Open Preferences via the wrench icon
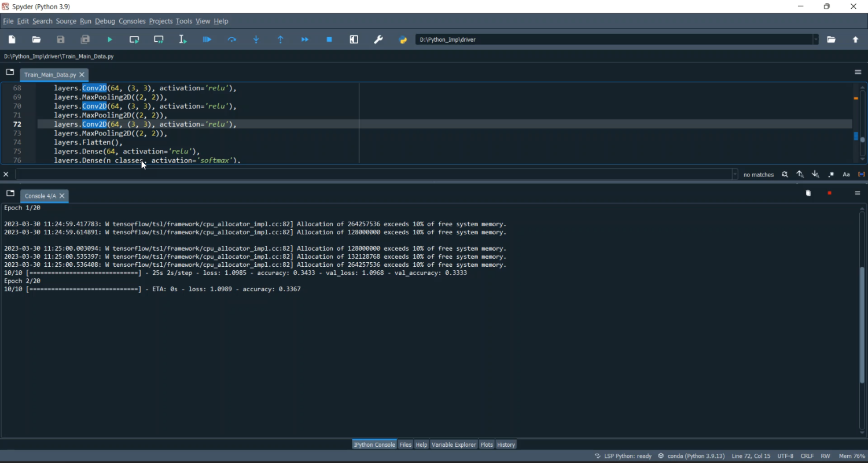 click(379, 40)
